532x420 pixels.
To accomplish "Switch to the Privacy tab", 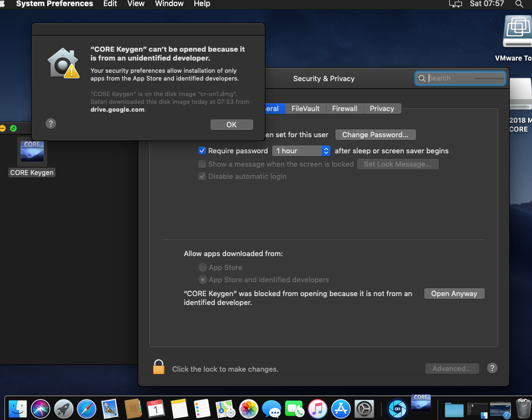I will pyautogui.click(x=382, y=109).
